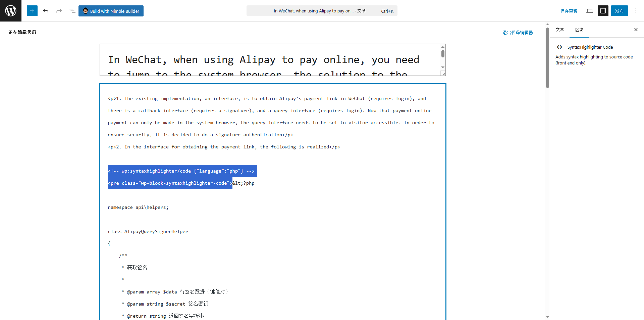Select the SyntaxHighlighter Code block icon
644x320 pixels.
(559, 47)
